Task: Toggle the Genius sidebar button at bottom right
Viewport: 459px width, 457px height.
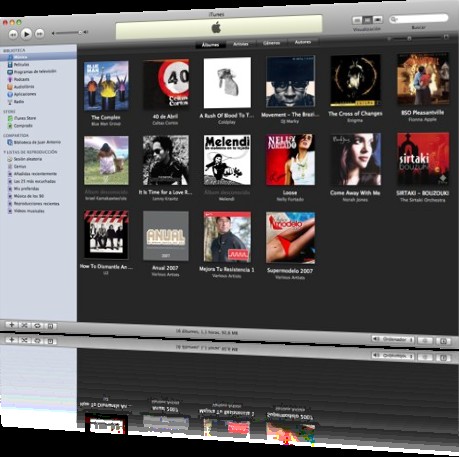Action: tap(444, 341)
